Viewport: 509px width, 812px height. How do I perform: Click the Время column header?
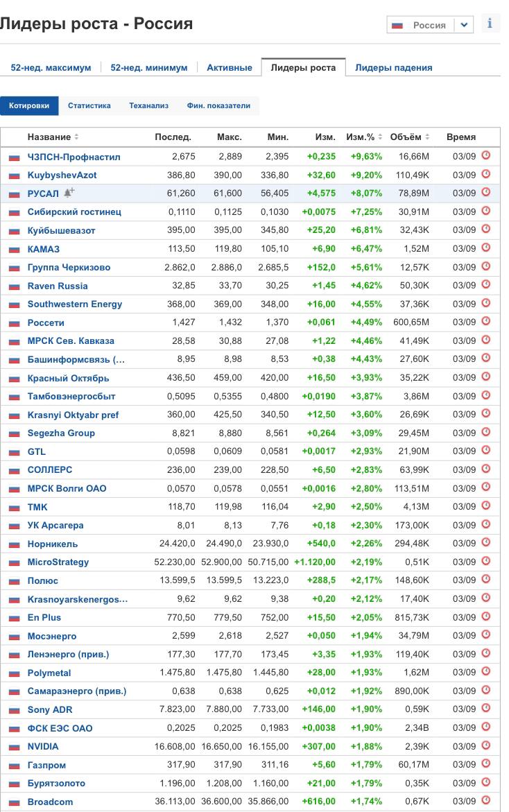[x=461, y=137]
